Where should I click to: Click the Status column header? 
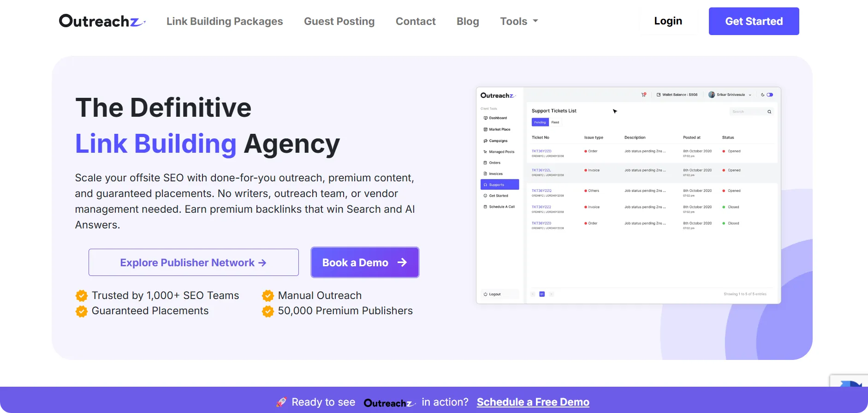(728, 138)
